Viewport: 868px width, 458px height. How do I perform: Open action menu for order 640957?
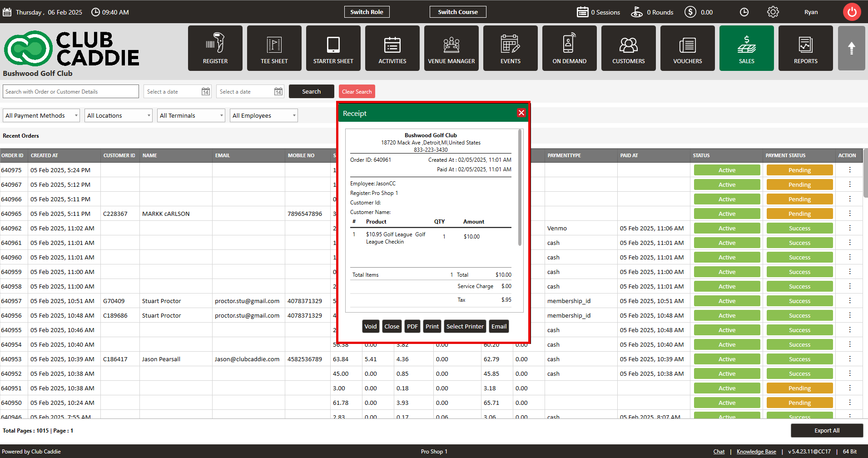pyautogui.click(x=850, y=301)
